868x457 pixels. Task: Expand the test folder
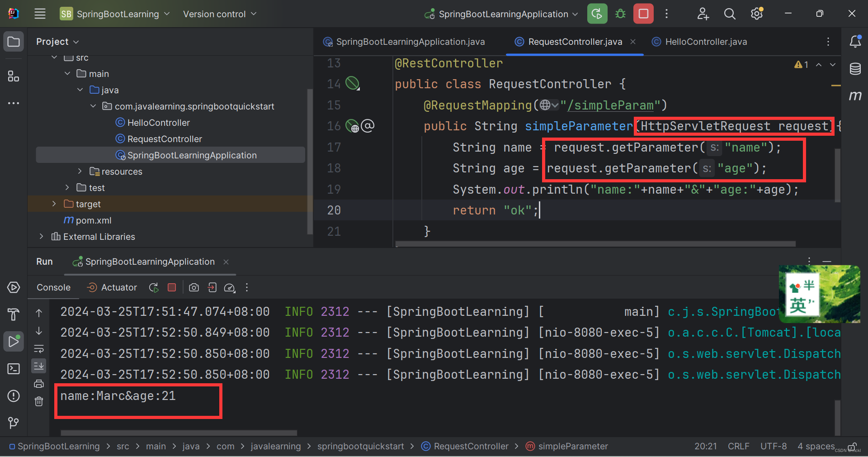67,187
